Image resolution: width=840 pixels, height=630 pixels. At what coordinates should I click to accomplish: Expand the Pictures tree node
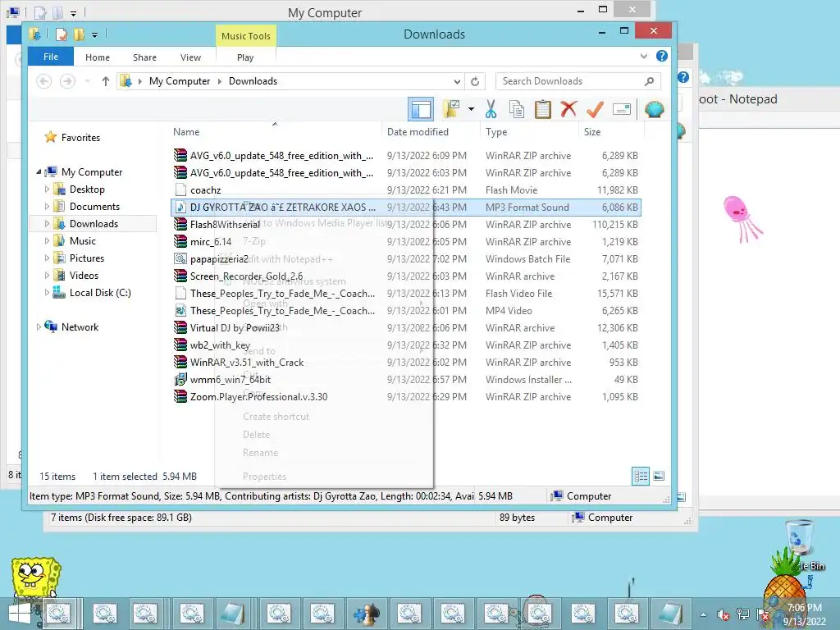pos(47,258)
